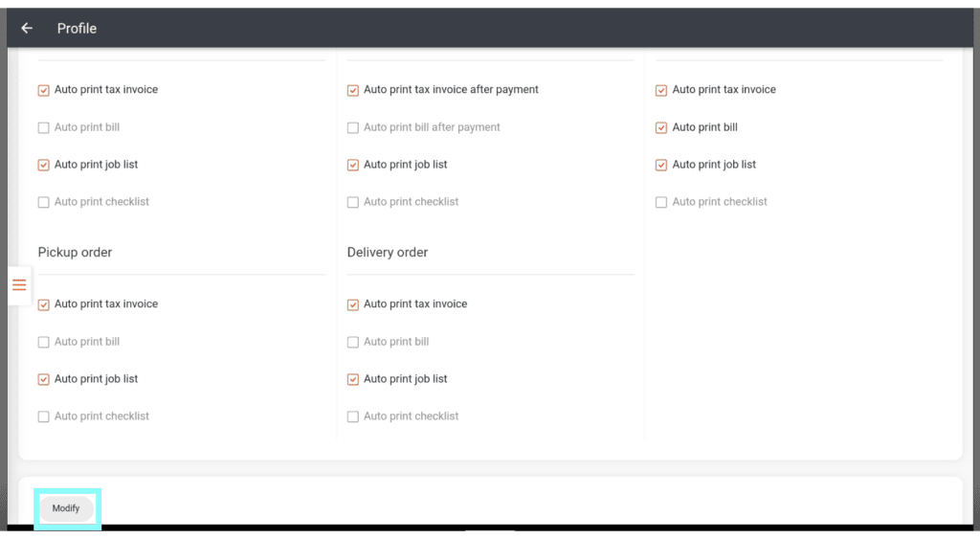Uncheck Pickup order Auto print job list
980x539 pixels.
pyautogui.click(x=44, y=379)
